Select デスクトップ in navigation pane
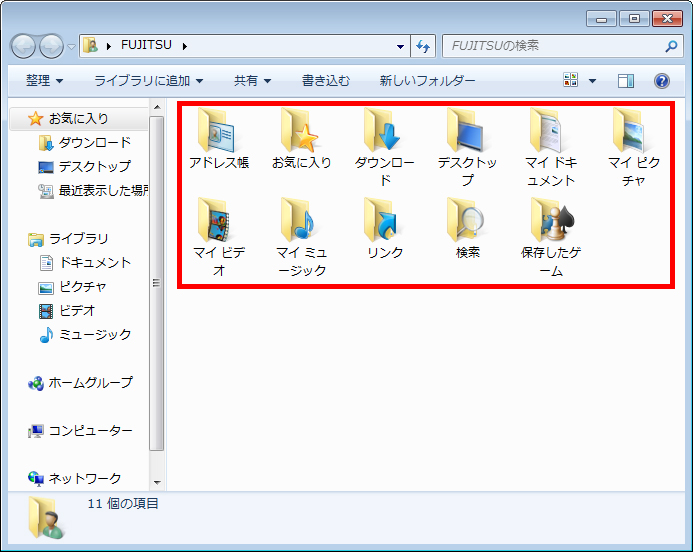The width and height of the screenshot is (693, 552). coord(84,166)
